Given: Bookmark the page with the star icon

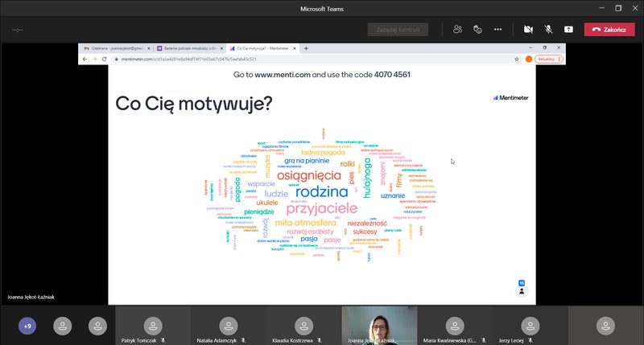Looking at the screenshot, I should coord(516,59).
